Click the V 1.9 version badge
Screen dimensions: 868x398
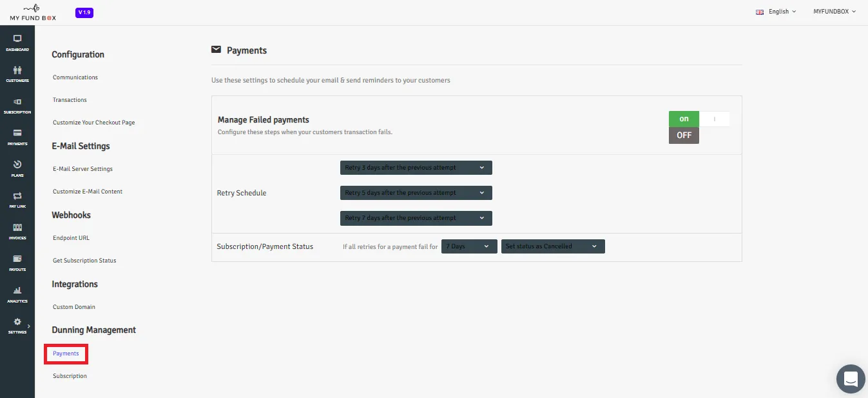[84, 12]
